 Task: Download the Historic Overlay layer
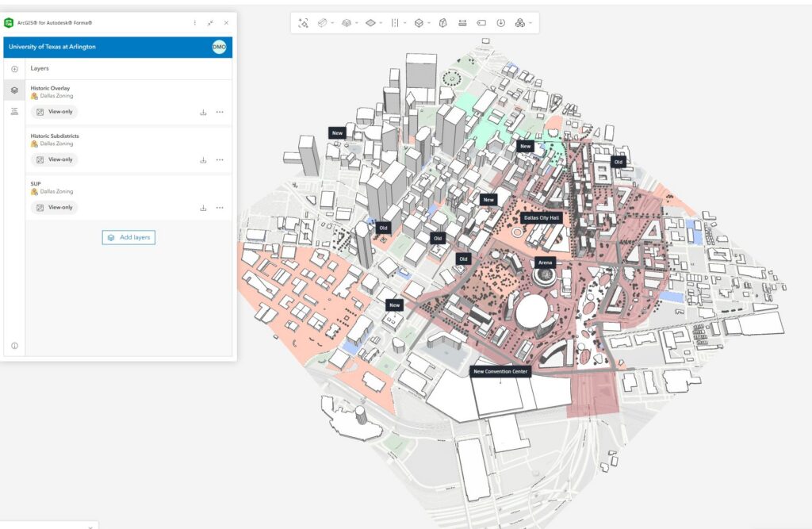point(203,112)
